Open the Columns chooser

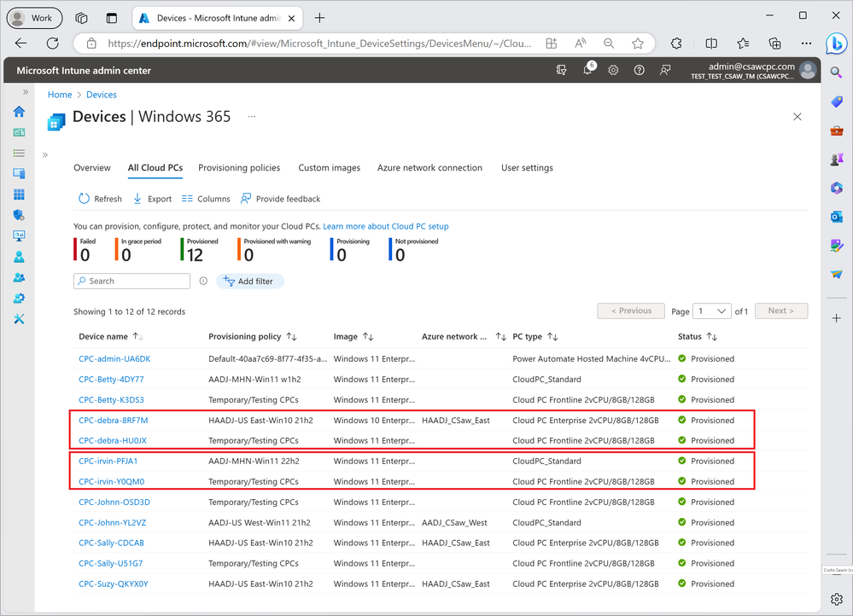[x=206, y=199]
